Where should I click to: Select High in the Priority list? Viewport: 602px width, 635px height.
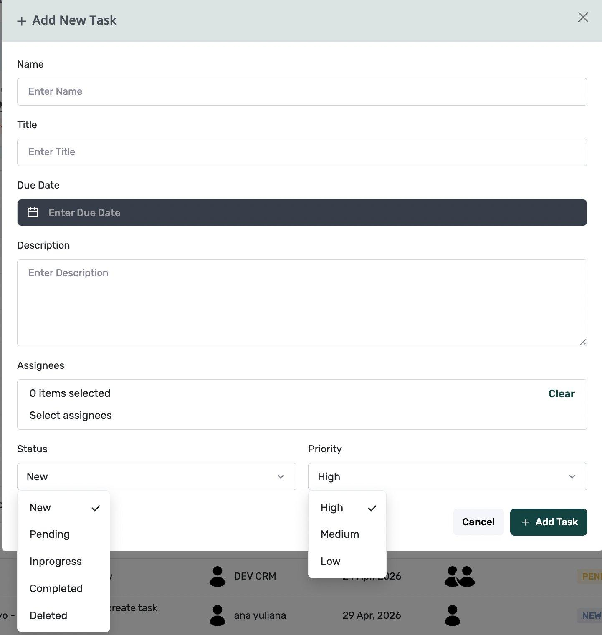click(x=347, y=508)
